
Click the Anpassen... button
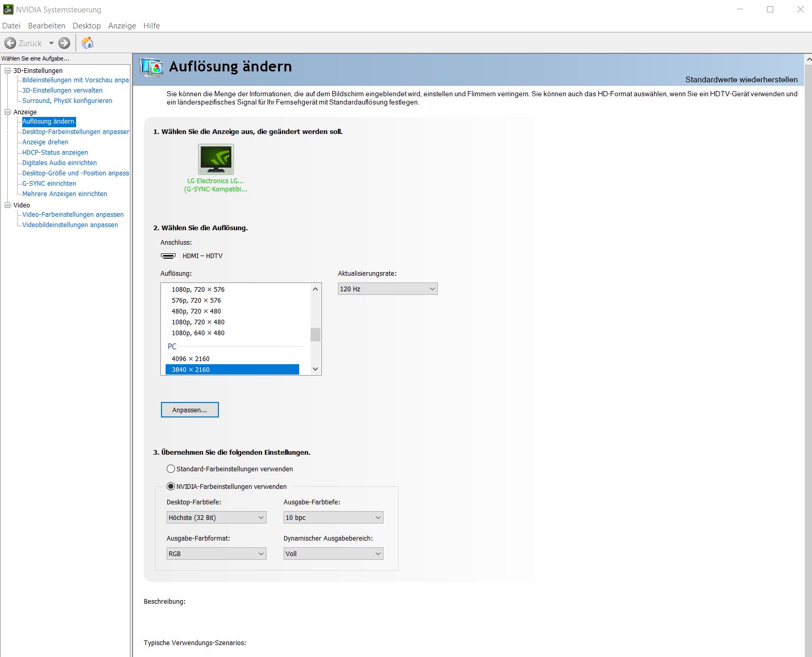point(190,410)
